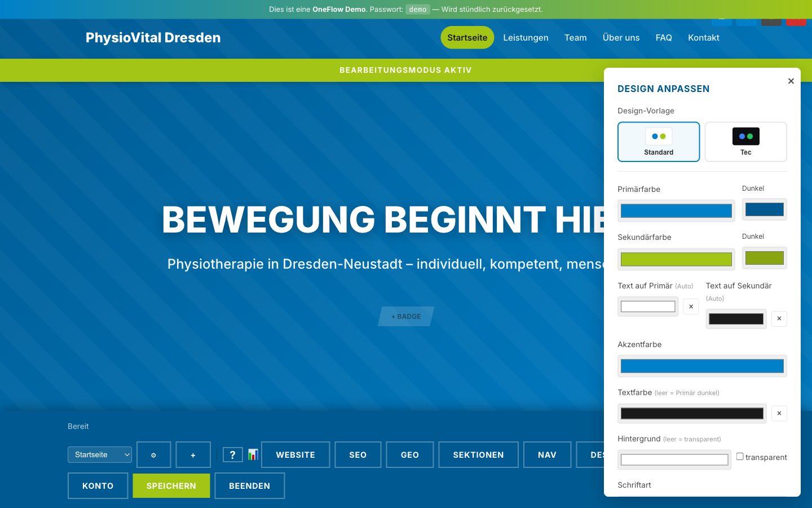
Task: Open the statistics chart icon
Action: pyautogui.click(x=253, y=454)
